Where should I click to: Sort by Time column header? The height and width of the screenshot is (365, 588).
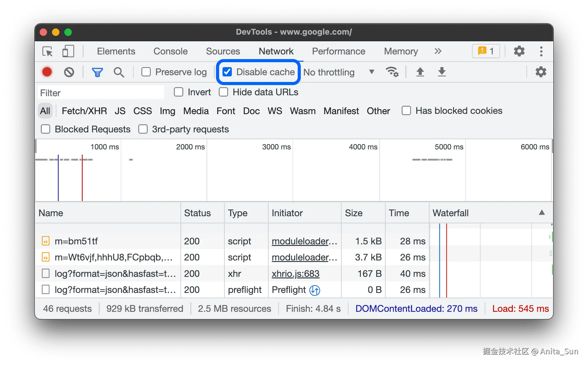(407, 213)
